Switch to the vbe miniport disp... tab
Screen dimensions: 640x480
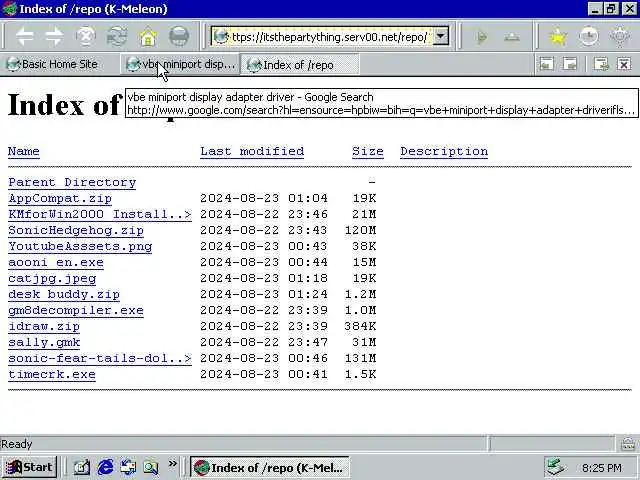pyautogui.click(x=180, y=64)
